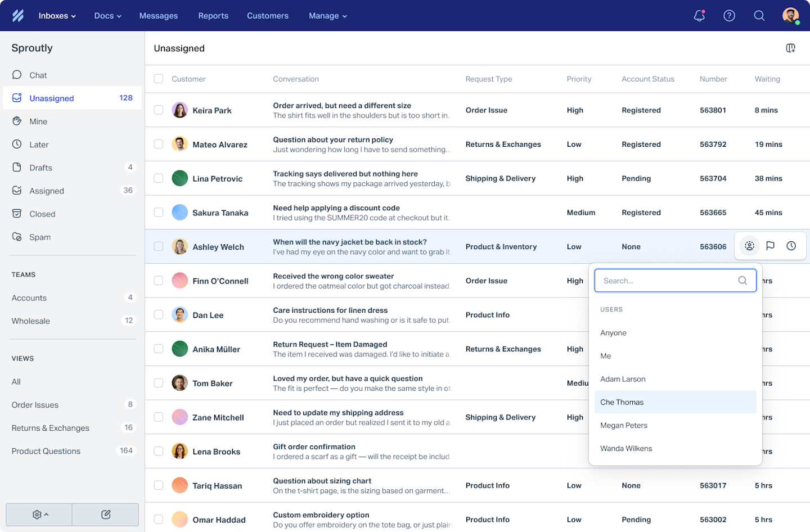The width and height of the screenshot is (810, 532).
Task: Select Anyone in users list
Action: [676, 333]
